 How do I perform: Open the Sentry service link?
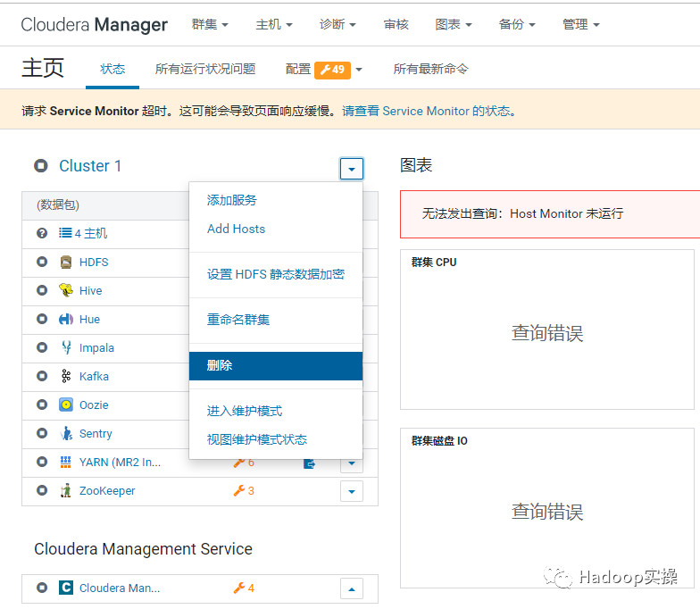click(x=96, y=434)
